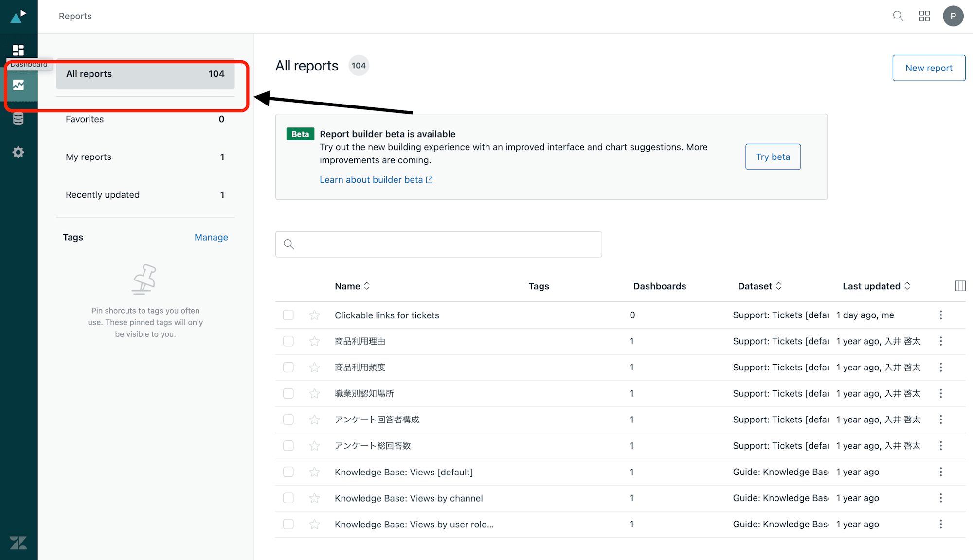Screen dimensions: 973x560
Task: Star the アンケート総回答数 report
Action: coord(314,446)
